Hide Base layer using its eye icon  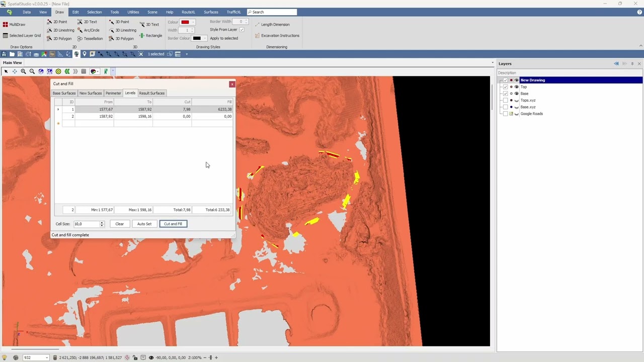pos(516,94)
